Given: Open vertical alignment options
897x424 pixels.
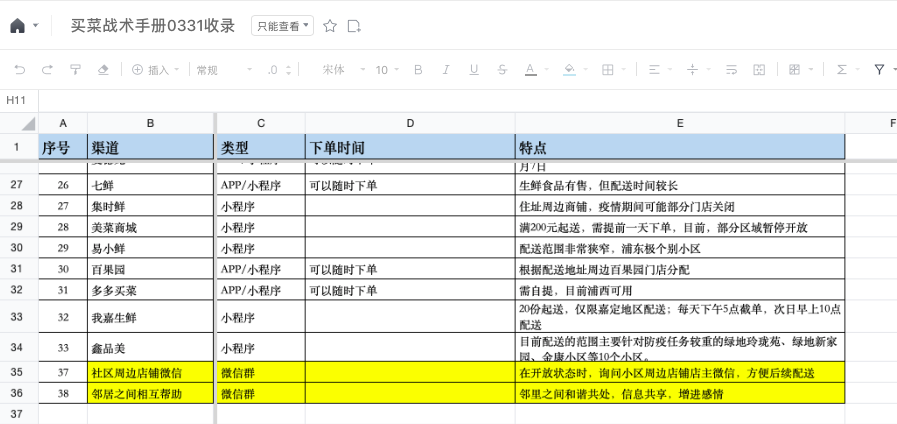Looking at the screenshot, I should (692, 70).
